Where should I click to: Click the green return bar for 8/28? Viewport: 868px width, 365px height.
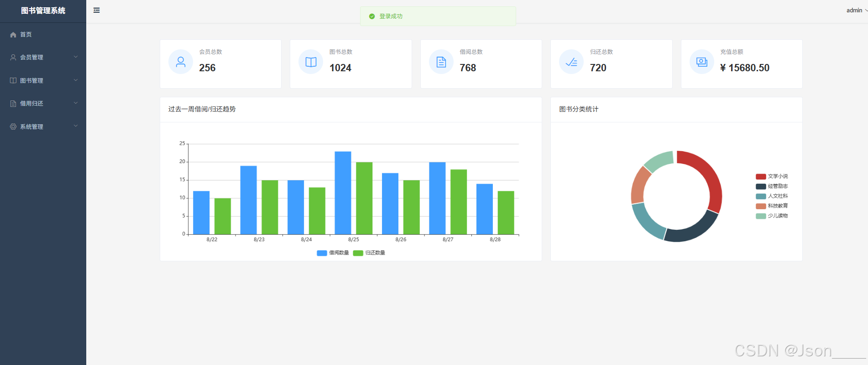click(x=506, y=213)
